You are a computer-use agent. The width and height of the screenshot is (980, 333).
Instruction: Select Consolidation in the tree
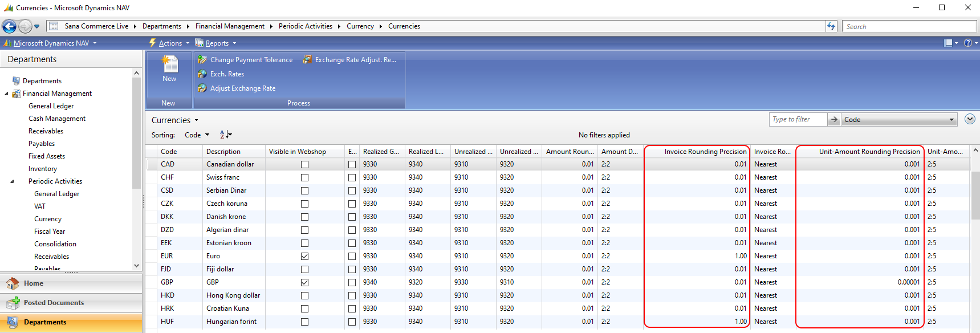[x=55, y=244]
